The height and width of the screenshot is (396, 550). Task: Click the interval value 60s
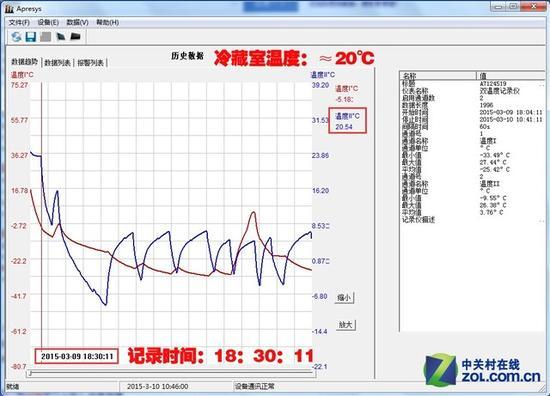click(x=485, y=127)
